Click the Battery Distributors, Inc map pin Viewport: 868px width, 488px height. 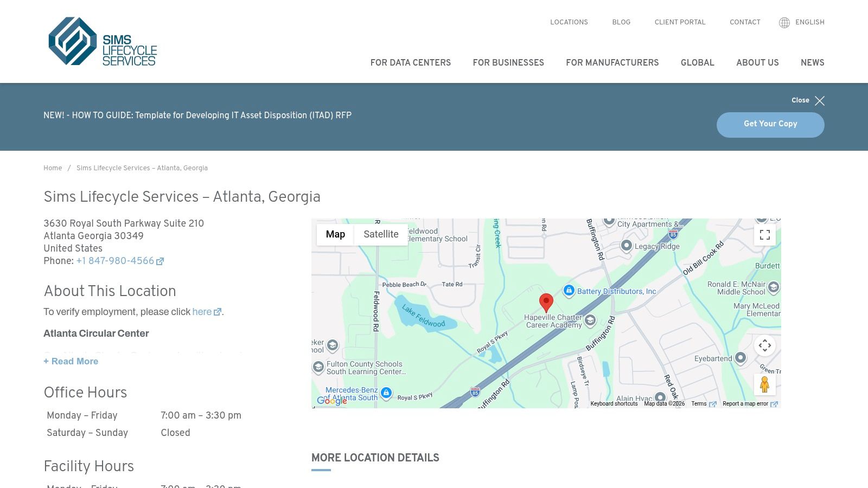(x=569, y=291)
